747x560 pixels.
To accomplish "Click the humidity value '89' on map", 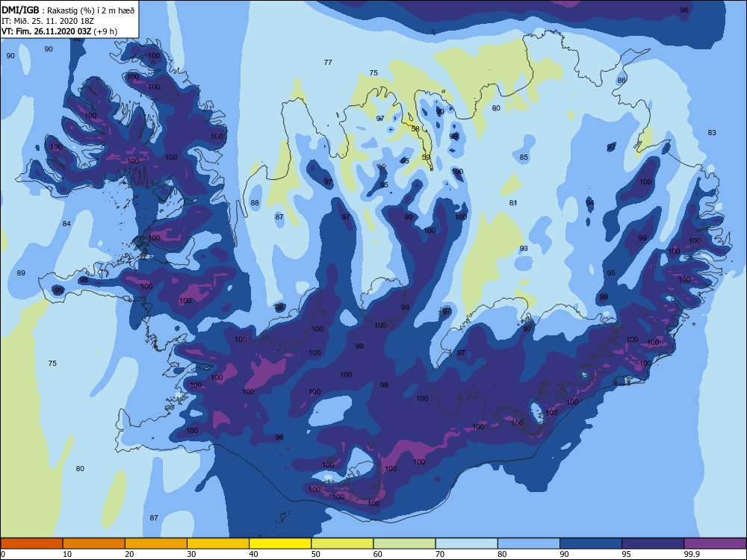I will click(21, 273).
